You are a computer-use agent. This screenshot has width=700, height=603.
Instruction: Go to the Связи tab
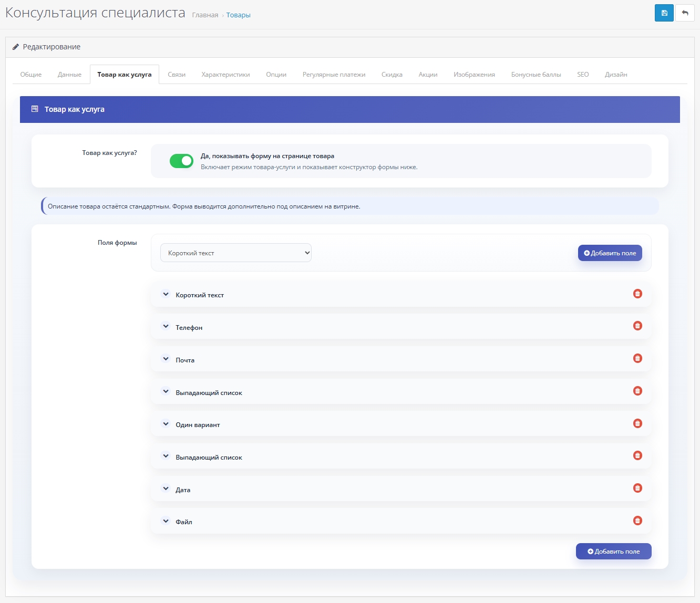(x=177, y=75)
